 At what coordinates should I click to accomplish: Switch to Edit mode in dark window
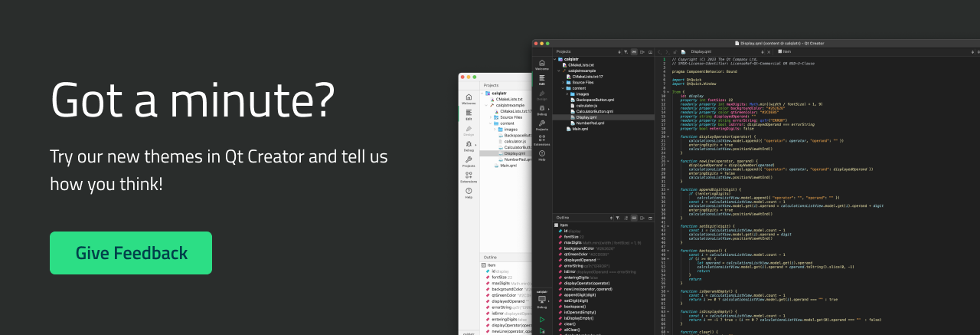(542, 78)
